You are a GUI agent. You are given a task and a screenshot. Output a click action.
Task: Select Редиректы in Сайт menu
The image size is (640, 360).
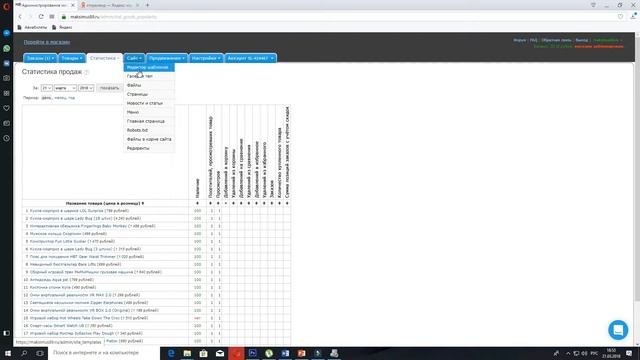click(x=149, y=148)
